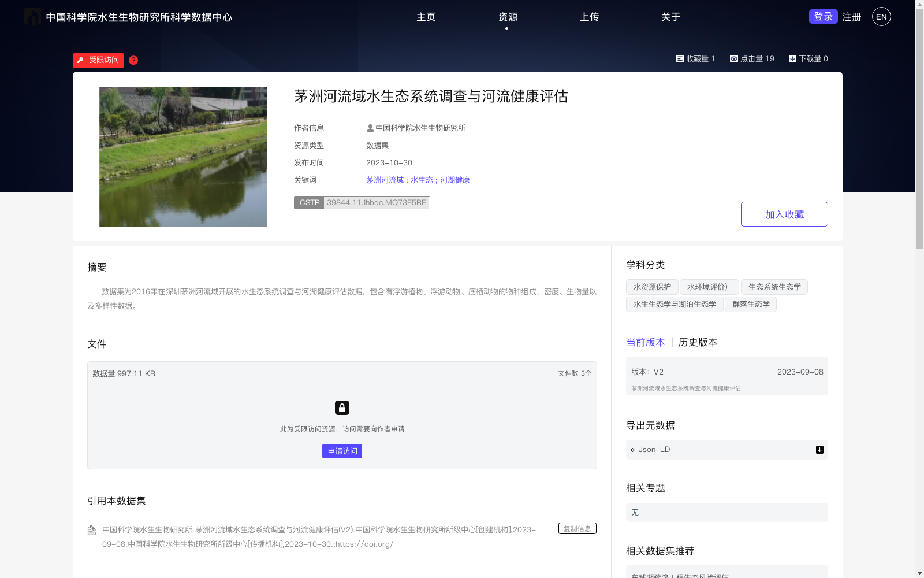
Task: Click the 复制信息 copy button
Action: click(577, 528)
